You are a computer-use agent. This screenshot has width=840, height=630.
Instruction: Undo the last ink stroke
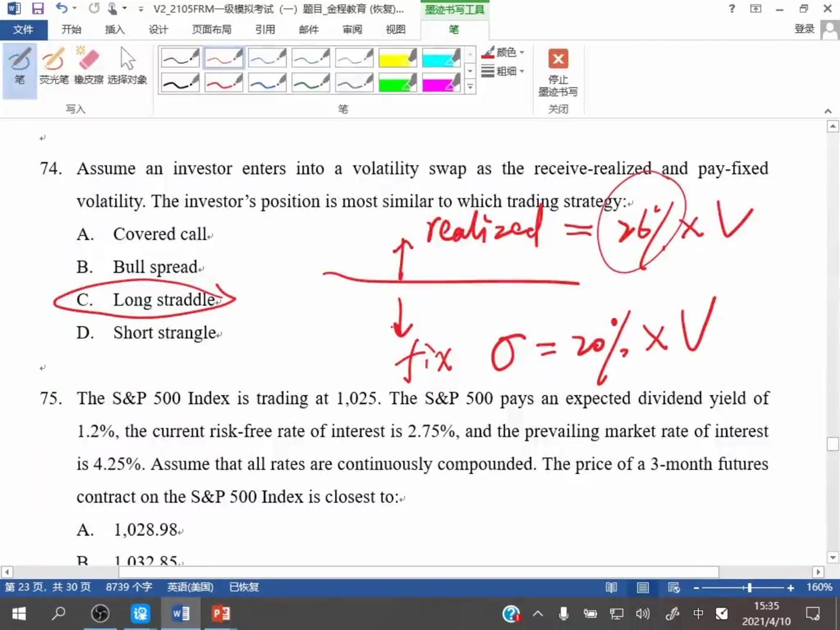(61, 9)
